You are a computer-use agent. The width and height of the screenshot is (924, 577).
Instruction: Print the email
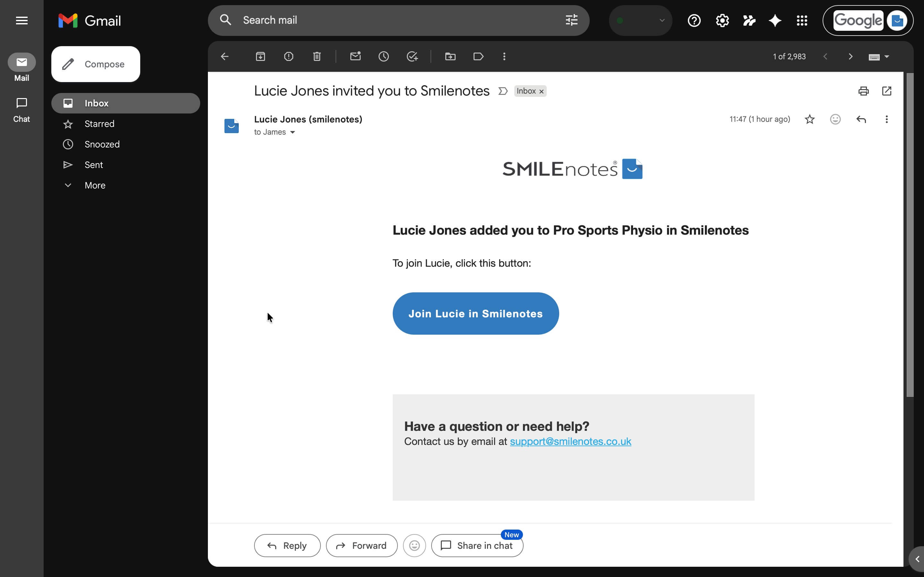click(863, 91)
